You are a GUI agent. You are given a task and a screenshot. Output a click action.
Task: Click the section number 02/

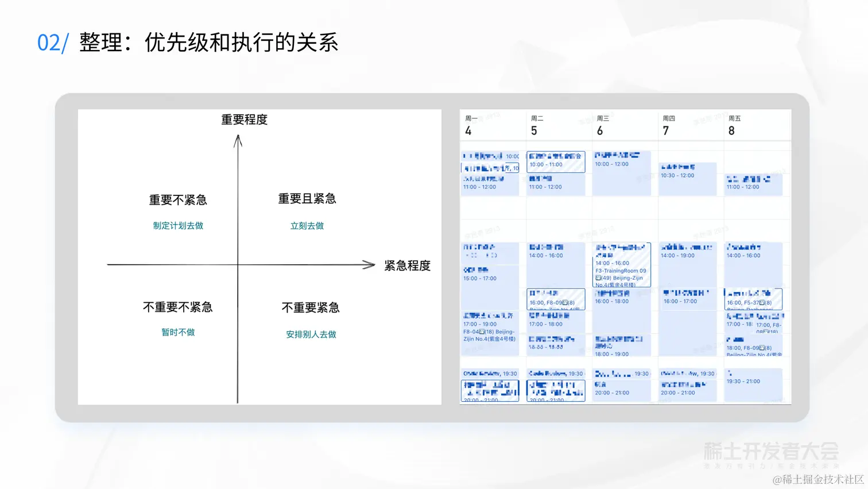53,43
